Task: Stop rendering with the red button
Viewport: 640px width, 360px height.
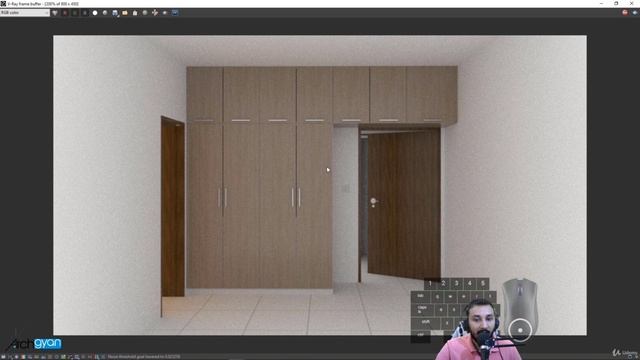Action: point(625,13)
